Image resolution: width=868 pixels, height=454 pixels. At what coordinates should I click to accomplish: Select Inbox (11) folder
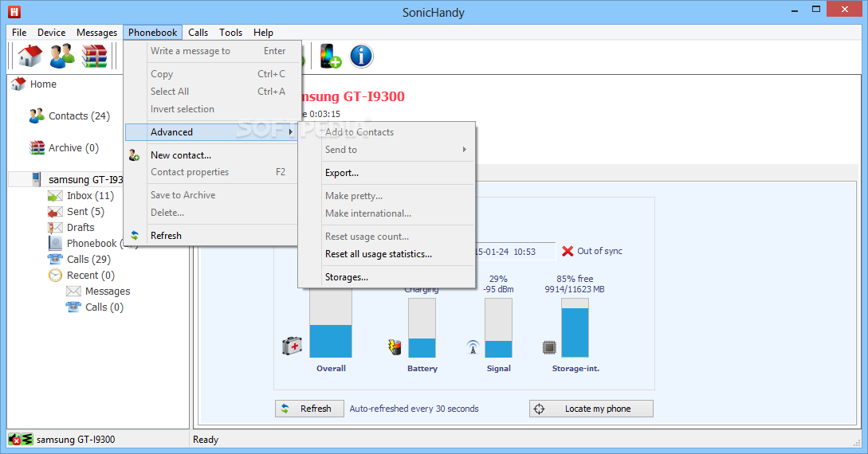(90, 196)
